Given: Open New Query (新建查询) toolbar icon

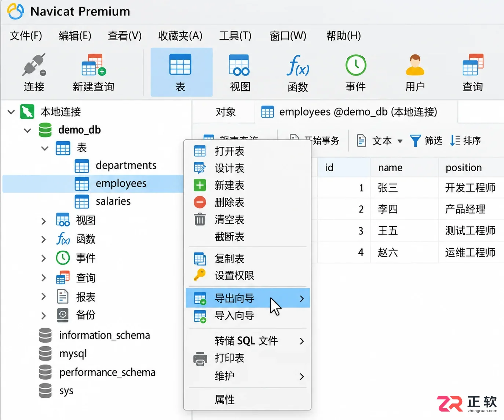Looking at the screenshot, I should tap(94, 65).
